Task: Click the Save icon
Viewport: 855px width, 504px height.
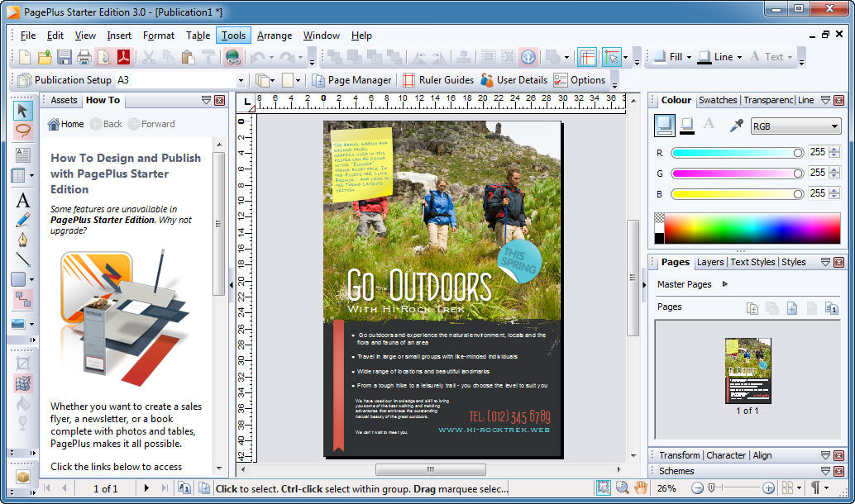Action: point(64,57)
